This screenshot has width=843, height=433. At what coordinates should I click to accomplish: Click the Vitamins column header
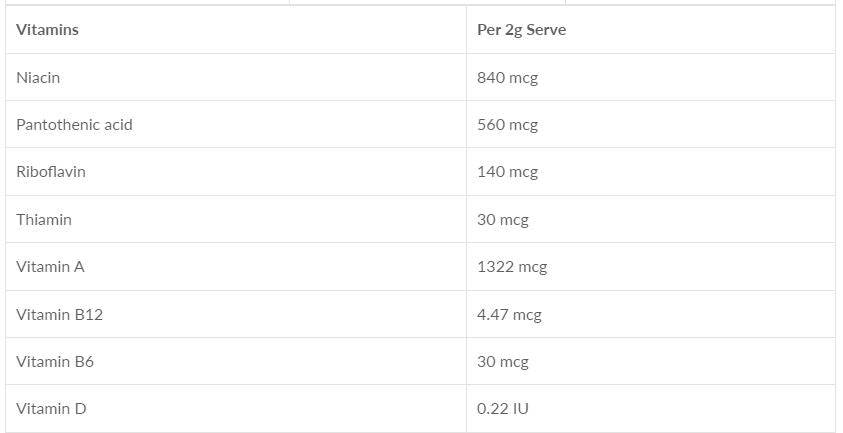click(47, 30)
